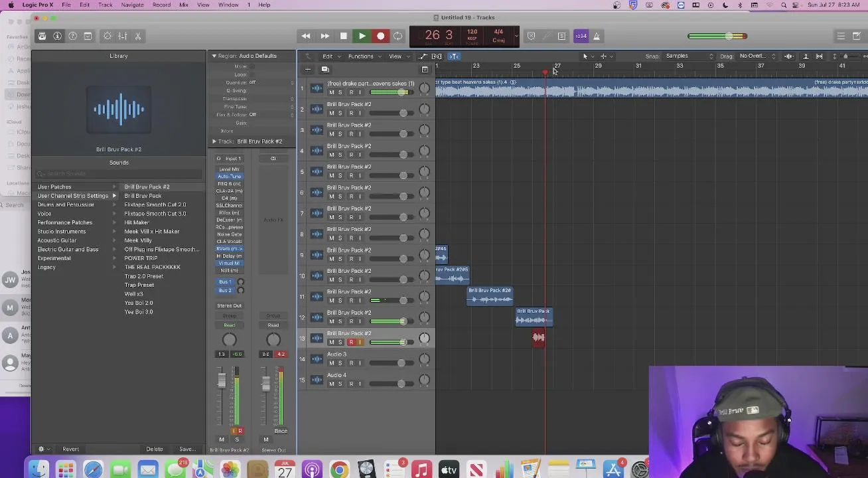
Task: Open the Editors scissors icon
Action: coord(138,36)
